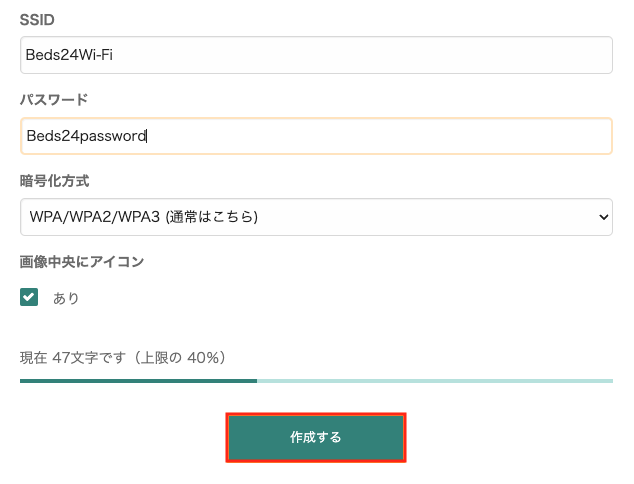Click the white checkmark icon
The width and height of the screenshot is (634, 484).
(x=29, y=297)
